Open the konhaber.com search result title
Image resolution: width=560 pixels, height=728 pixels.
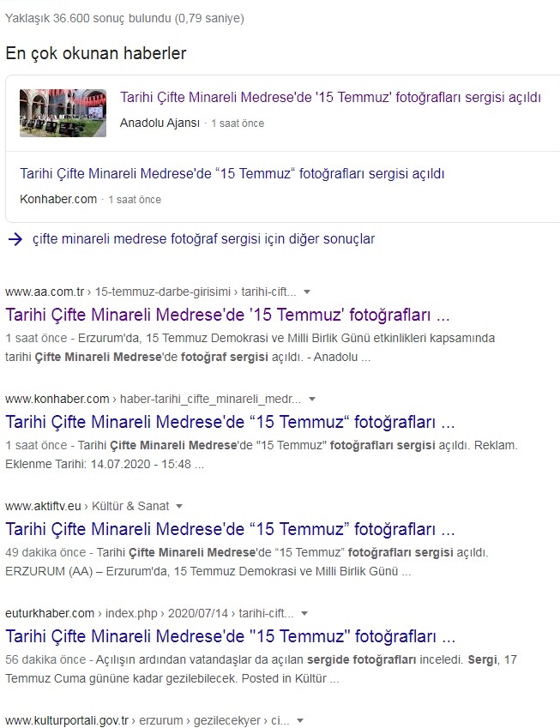tap(230, 422)
